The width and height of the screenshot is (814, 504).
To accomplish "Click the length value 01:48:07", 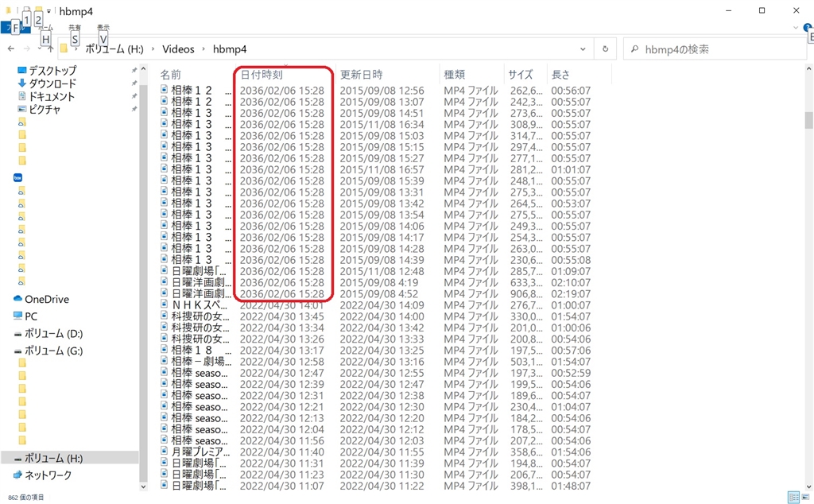I will coord(571,486).
